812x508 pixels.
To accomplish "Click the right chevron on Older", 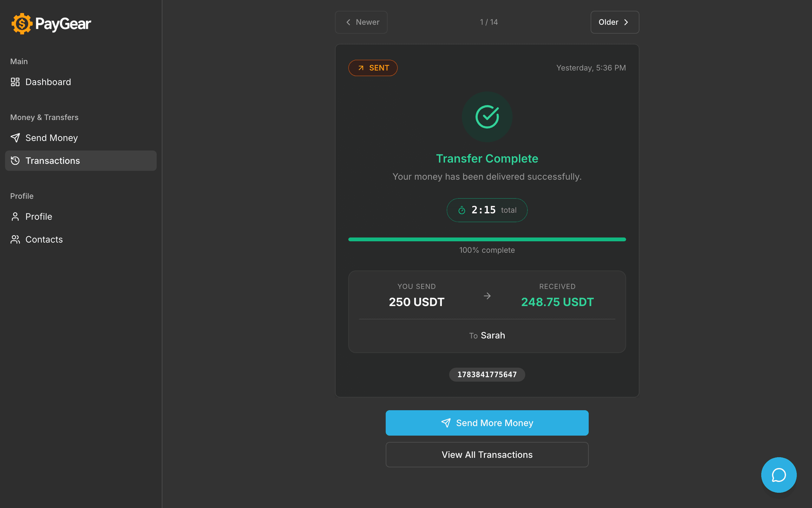I will (626, 22).
